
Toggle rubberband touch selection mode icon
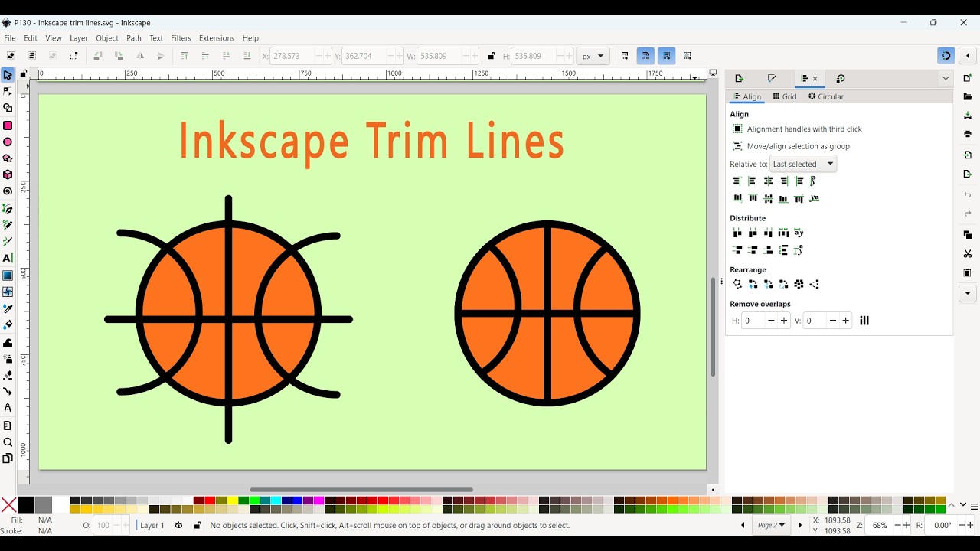[73, 56]
